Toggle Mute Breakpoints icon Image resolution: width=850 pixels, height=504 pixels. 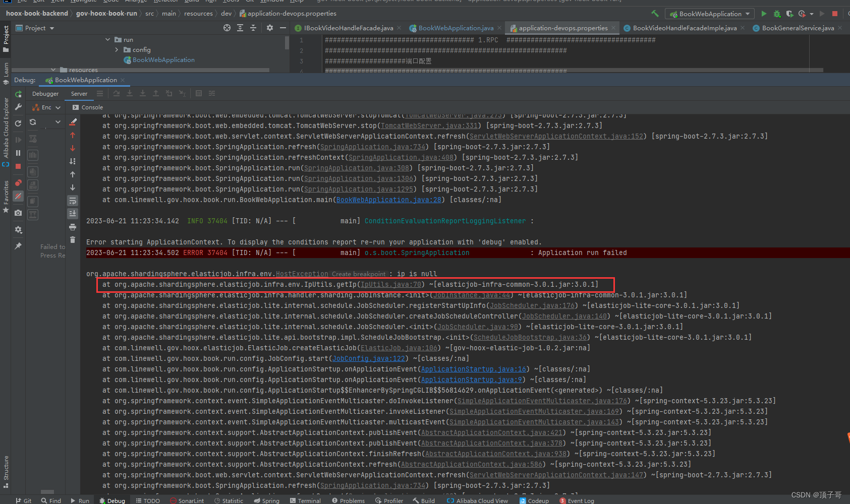18,196
